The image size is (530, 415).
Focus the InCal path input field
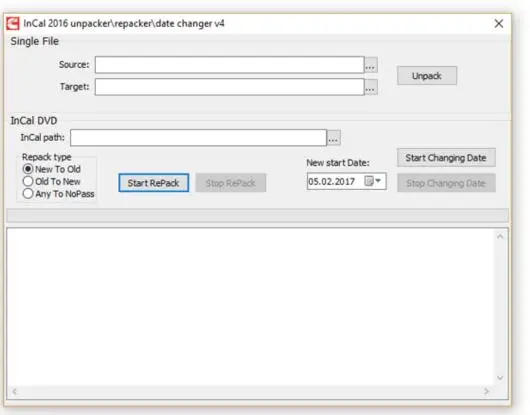[198, 138]
